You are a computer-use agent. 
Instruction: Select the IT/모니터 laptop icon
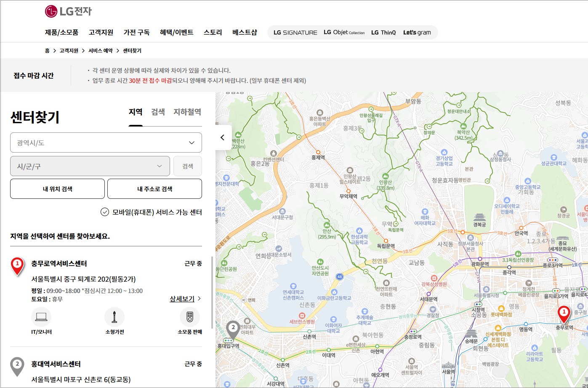[x=41, y=317]
